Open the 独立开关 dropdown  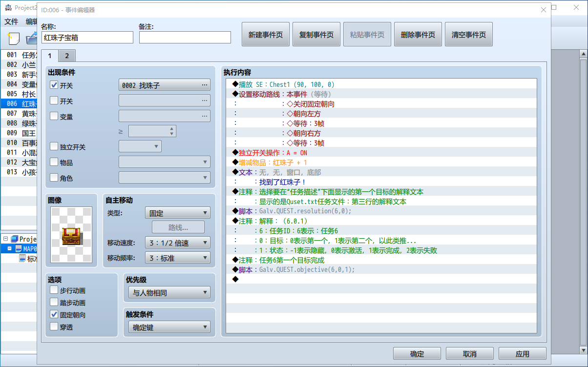(140, 146)
